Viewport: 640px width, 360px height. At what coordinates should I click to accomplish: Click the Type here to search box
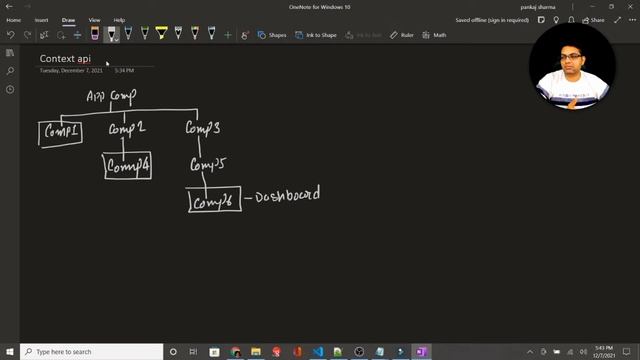pyautogui.click(x=91, y=351)
